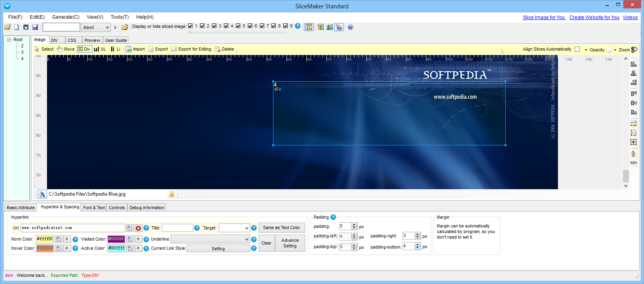Viewport: 644px width, 284px height.
Task: Click the Visited Color purple swatch
Action: (116, 239)
